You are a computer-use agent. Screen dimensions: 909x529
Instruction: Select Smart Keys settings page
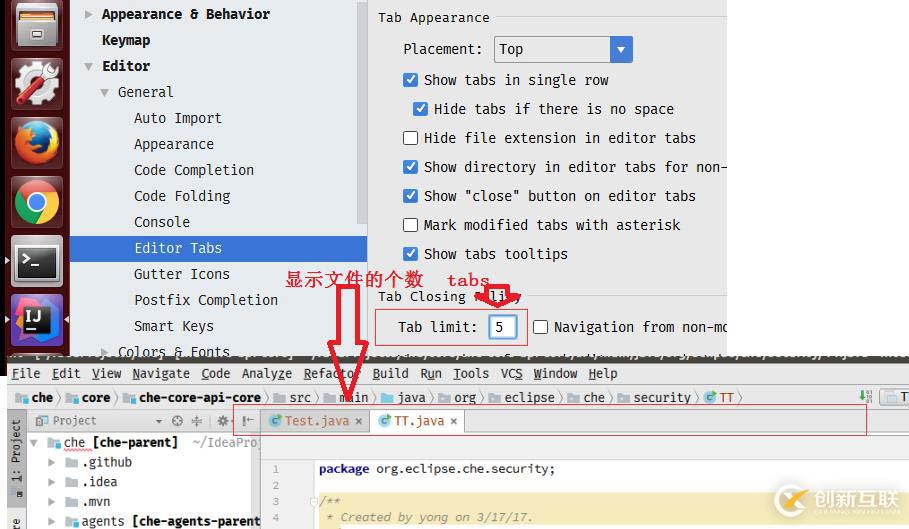[x=173, y=326]
